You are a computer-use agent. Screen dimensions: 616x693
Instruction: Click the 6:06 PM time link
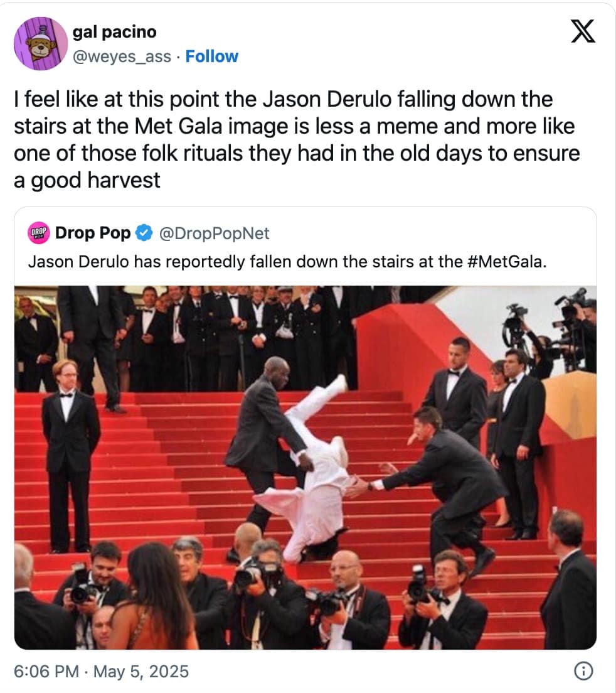tap(46, 672)
